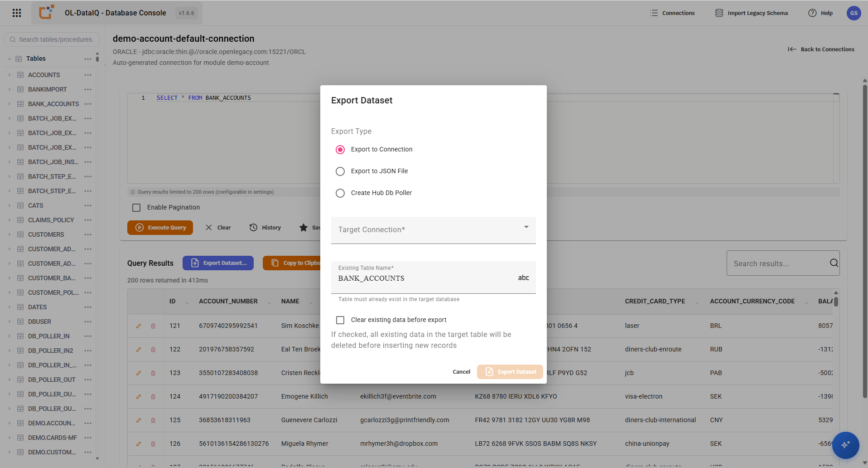The width and height of the screenshot is (868, 468).
Task: Click search results magnifier icon
Action: (x=834, y=263)
